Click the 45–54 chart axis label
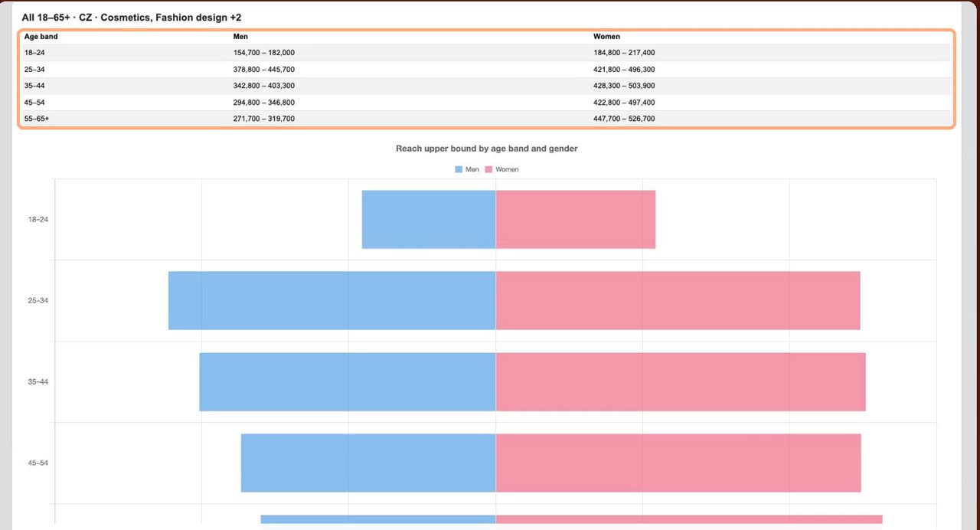 (x=38, y=463)
